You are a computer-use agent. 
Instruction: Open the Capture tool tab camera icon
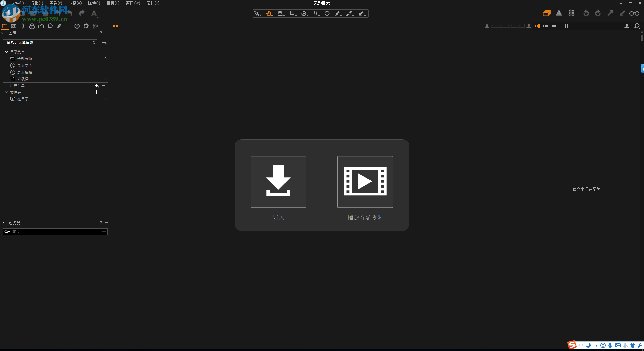coord(14,26)
